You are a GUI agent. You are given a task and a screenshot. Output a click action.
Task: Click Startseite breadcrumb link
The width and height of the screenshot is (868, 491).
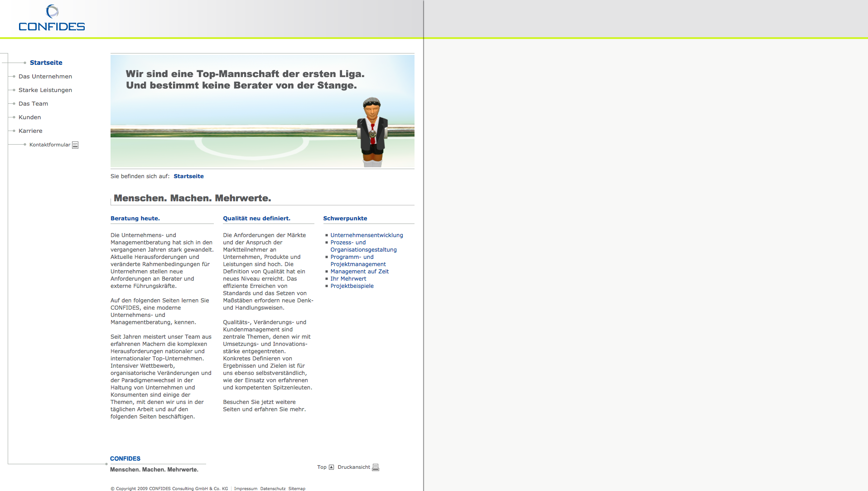tap(188, 176)
